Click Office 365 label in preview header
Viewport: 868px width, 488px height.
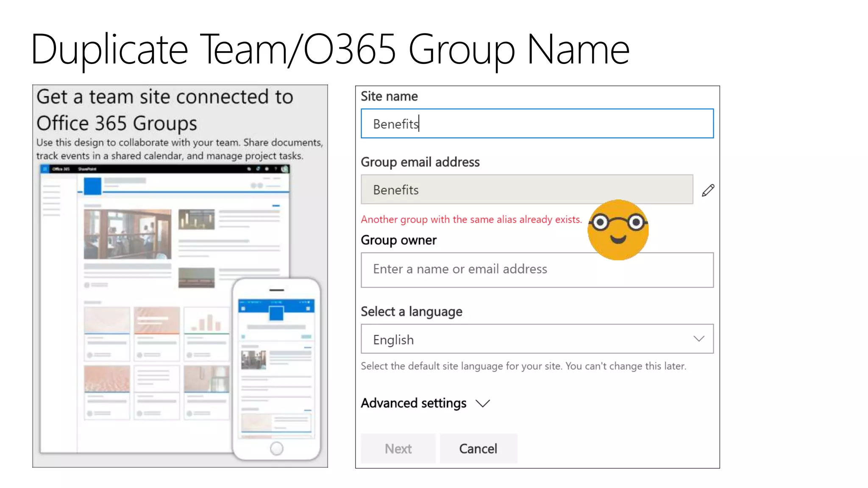point(61,169)
